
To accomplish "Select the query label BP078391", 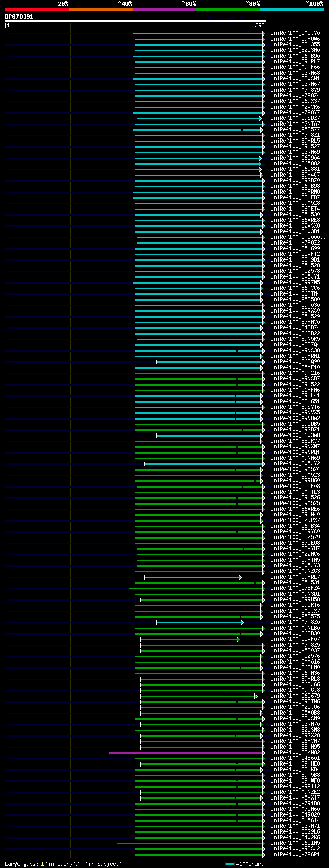I will [19, 16].
